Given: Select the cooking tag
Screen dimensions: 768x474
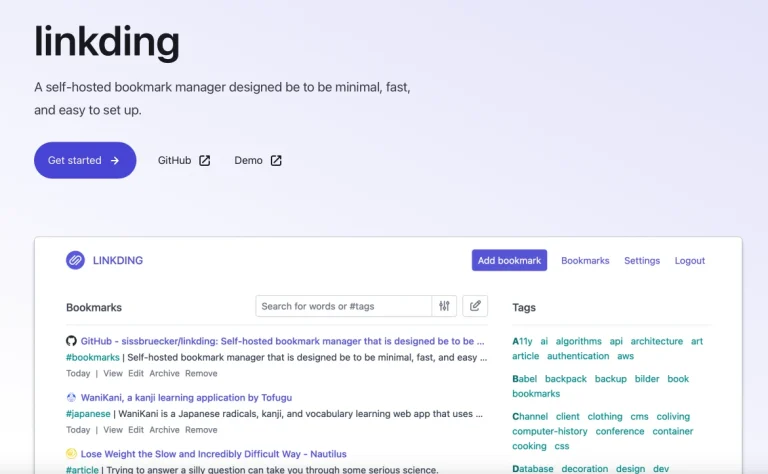Looking at the screenshot, I should pos(529,446).
